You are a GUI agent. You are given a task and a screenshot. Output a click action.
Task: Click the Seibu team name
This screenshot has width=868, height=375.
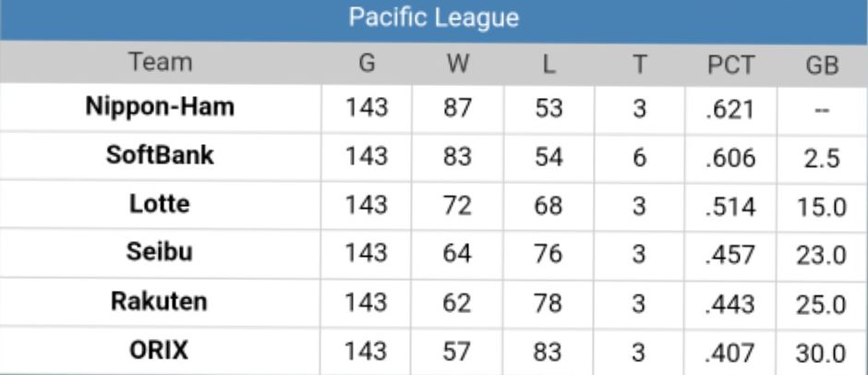click(161, 253)
